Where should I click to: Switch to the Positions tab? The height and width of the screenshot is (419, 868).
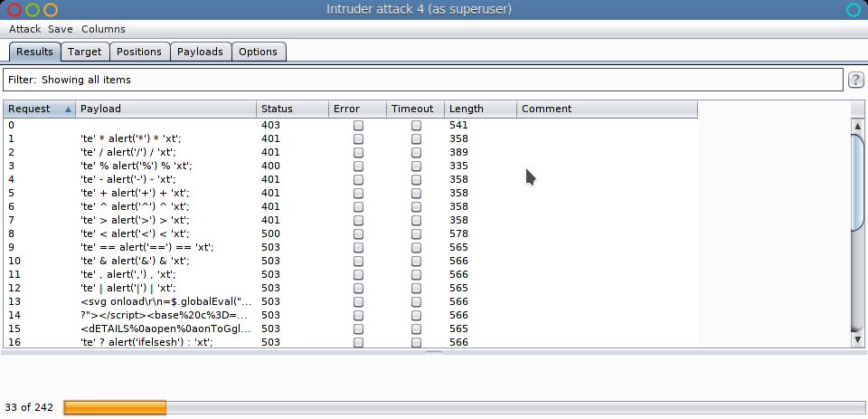coord(139,52)
